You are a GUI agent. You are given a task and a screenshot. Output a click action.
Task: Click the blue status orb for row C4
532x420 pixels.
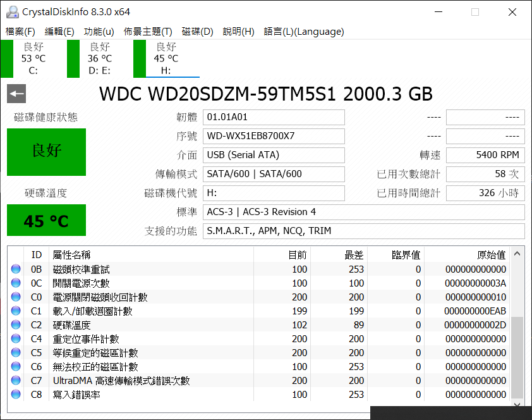click(16, 338)
